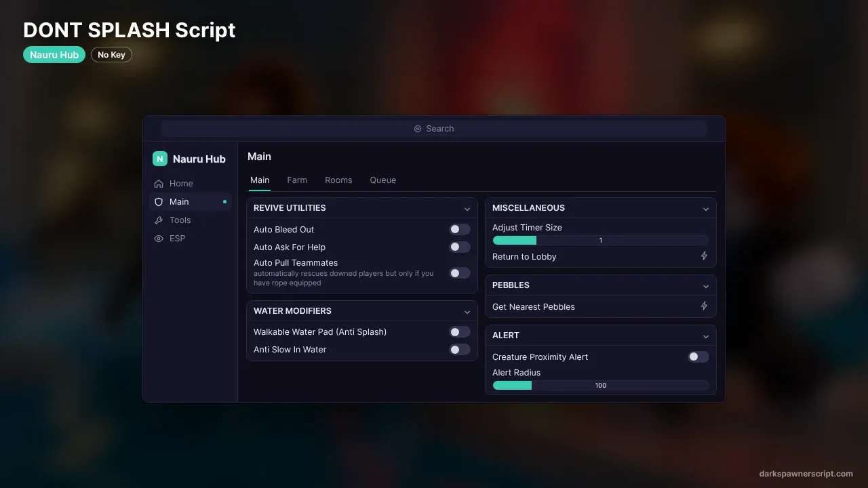
Task: Click the lightning icon for Get Nearest Pebbles
Action: 704,306
